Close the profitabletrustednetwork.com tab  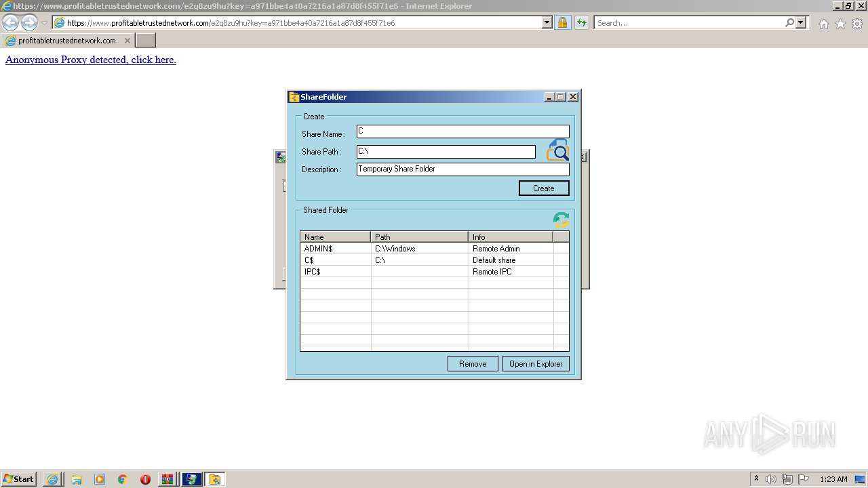(x=127, y=41)
